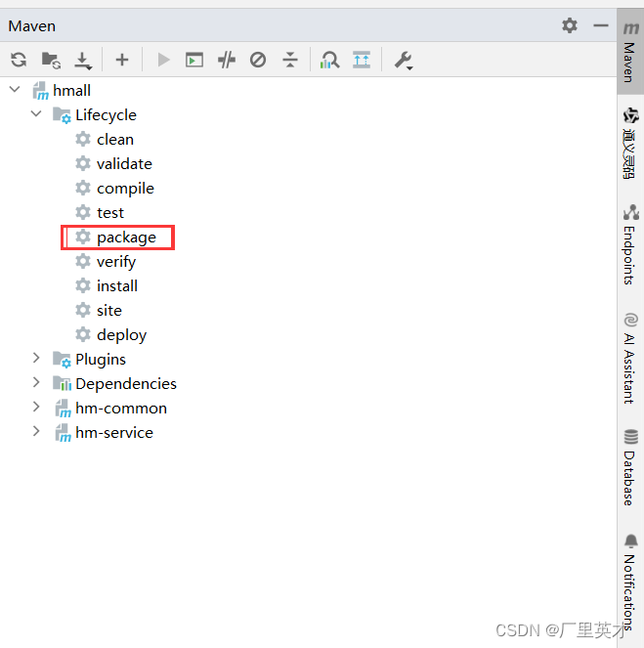The width and height of the screenshot is (644, 648).
Task: Click the gear icon beside test
Action: coord(83,212)
